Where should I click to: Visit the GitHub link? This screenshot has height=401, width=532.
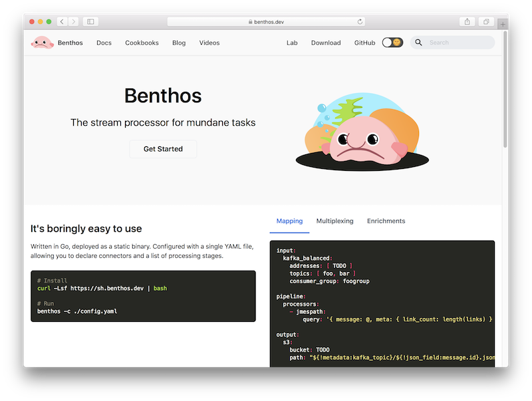pyautogui.click(x=364, y=43)
